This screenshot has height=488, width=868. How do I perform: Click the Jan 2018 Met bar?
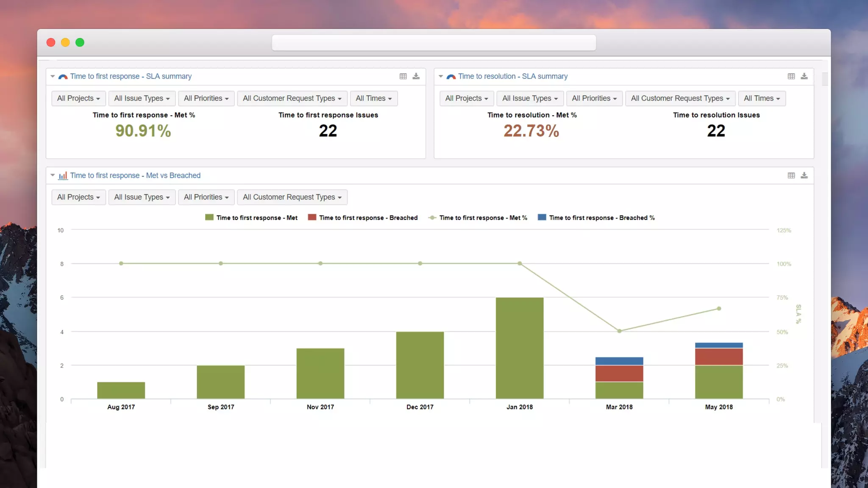(520, 347)
